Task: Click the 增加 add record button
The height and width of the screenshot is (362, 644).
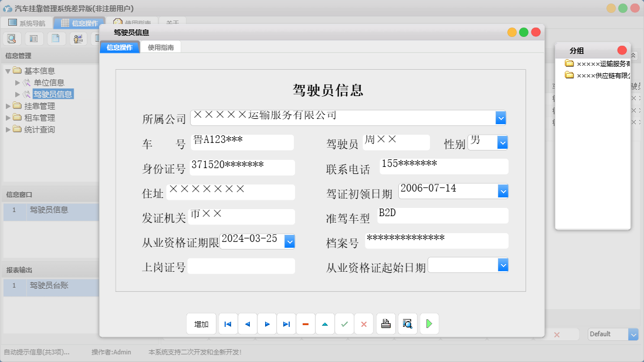Action: point(201,323)
